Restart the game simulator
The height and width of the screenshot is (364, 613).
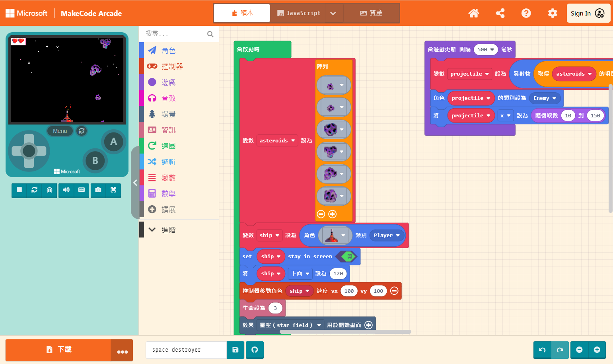click(34, 191)
